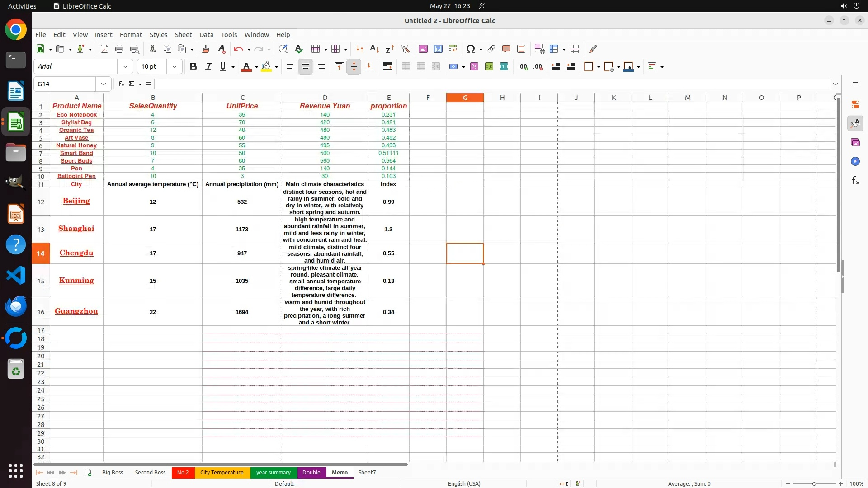Viewport: 868px width, 488px height.
Task: Click the Sort Ascending toolbar icon
Action: 374,49
